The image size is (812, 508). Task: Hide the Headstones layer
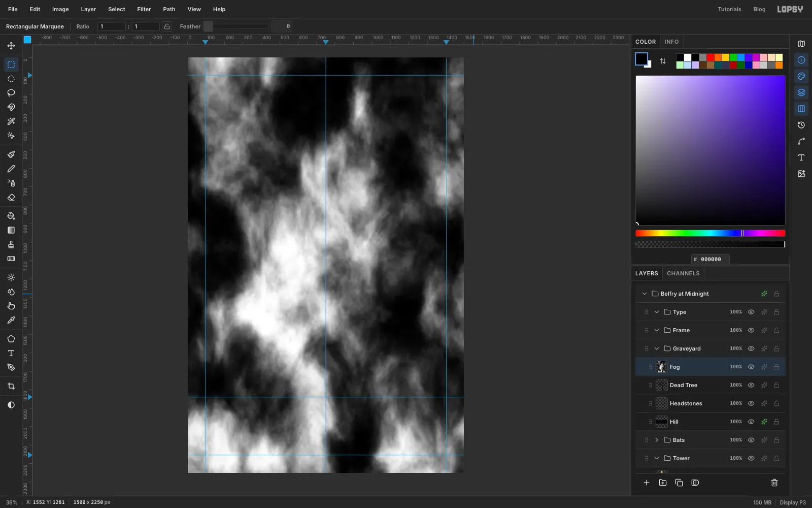(x=751, y=403)
